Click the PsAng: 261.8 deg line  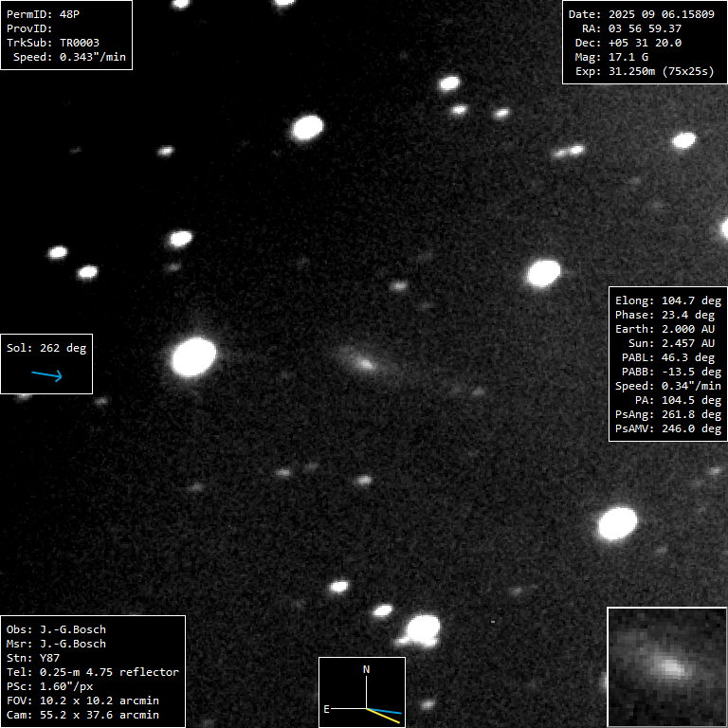coord(668,414)
